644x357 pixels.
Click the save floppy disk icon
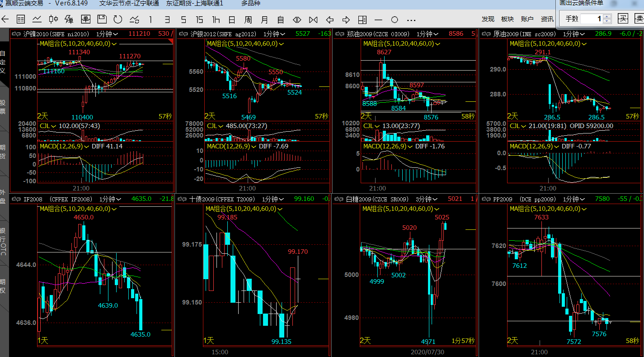102,19
